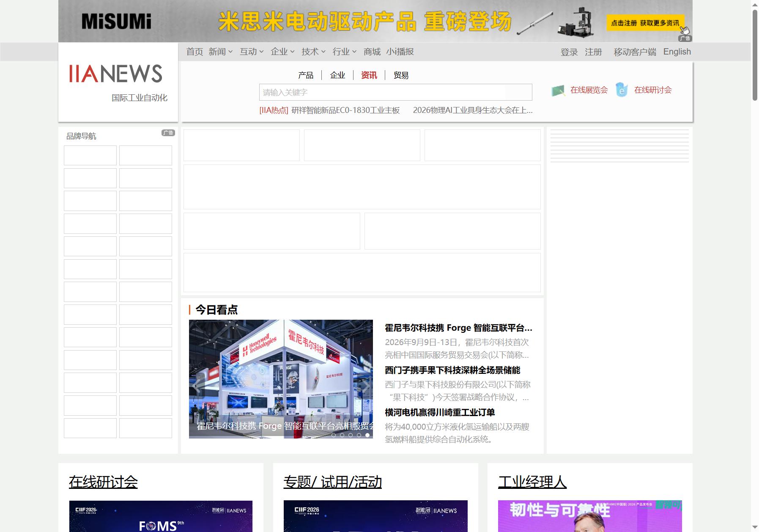Select the filled active carousel dot
This screenshot has height=532, width=759.
(x=367, y=435)
